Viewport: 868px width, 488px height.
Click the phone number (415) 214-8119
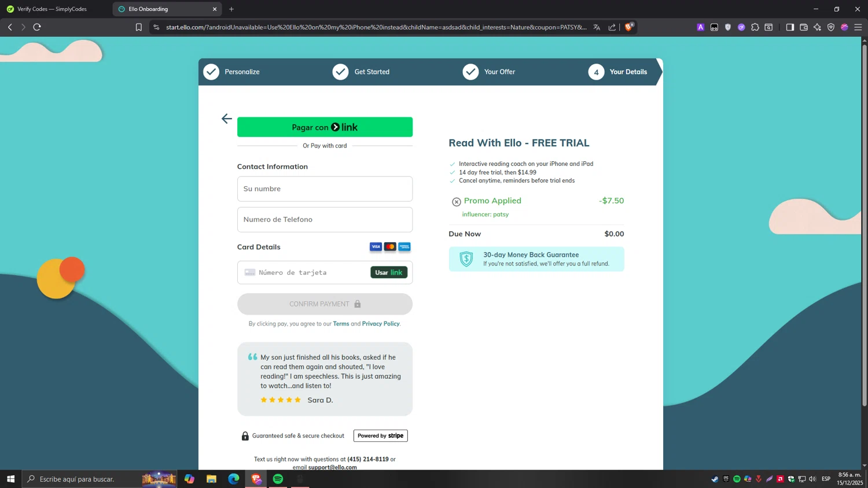click(x=368, y=459)
